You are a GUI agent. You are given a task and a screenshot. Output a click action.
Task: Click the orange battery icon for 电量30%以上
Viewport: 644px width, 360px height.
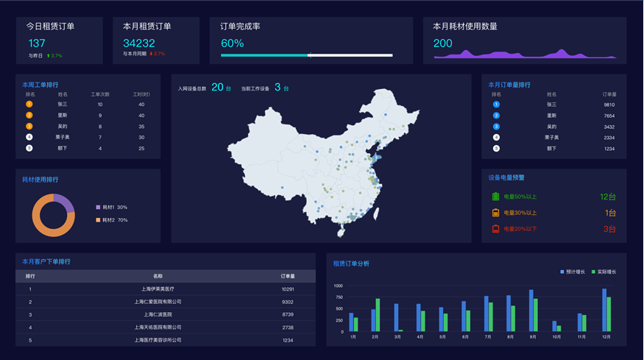[x=495, y=213]
